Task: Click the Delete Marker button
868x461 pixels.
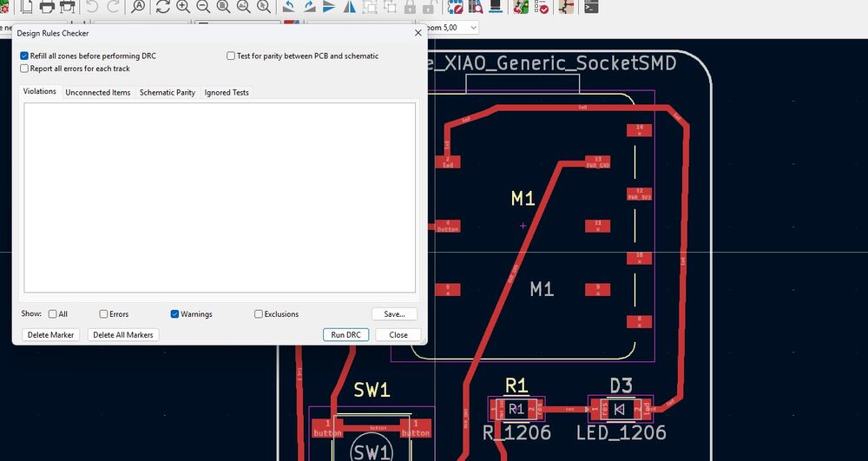Action: [51, 335]
